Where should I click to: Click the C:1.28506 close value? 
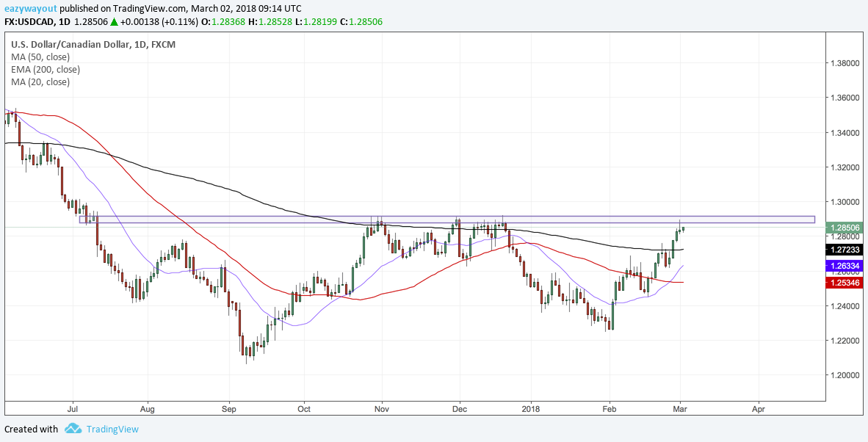(360, 21)
